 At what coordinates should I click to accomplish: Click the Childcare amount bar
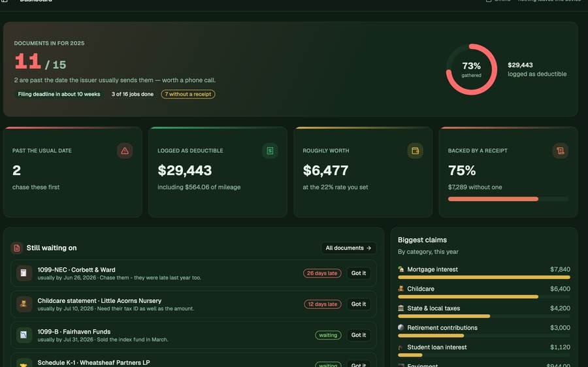pos(483,297)
